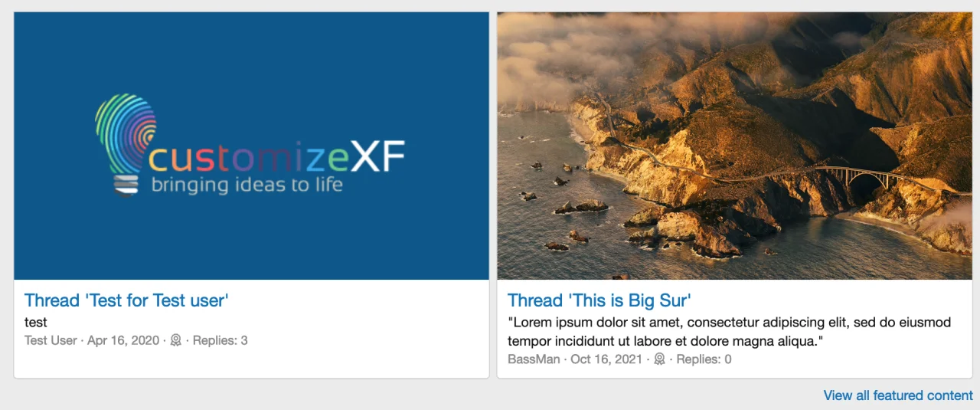The image size is (980, 410).
Task: Open the BassMan author profile
Action: pos(534,359)
